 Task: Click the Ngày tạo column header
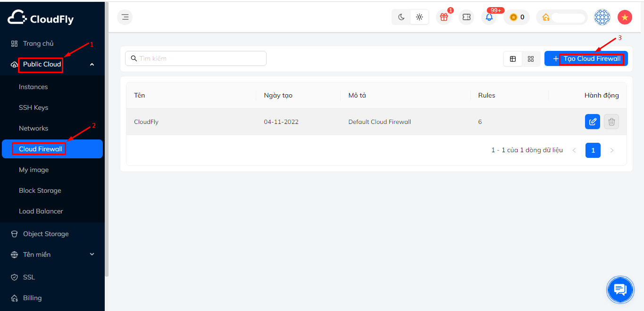point(278,95)
